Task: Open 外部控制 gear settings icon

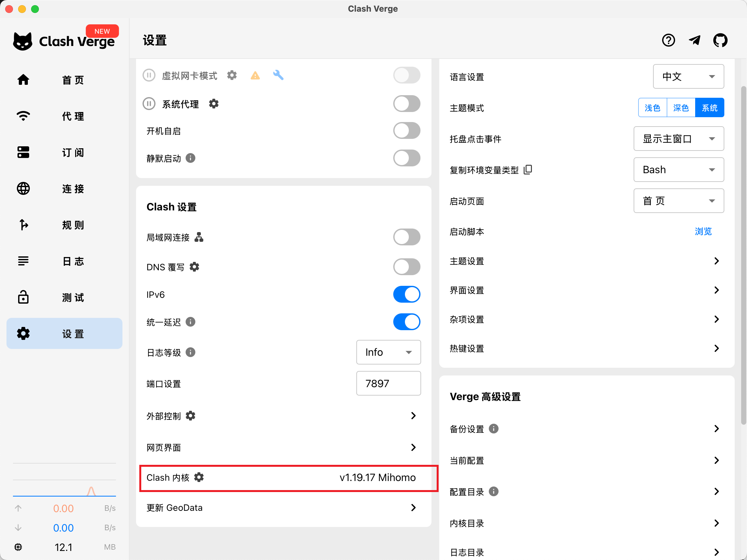Action: point(190,416)
